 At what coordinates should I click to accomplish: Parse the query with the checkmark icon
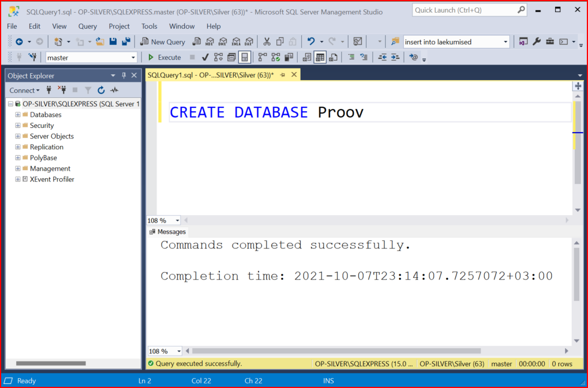[x=205, y=57]
